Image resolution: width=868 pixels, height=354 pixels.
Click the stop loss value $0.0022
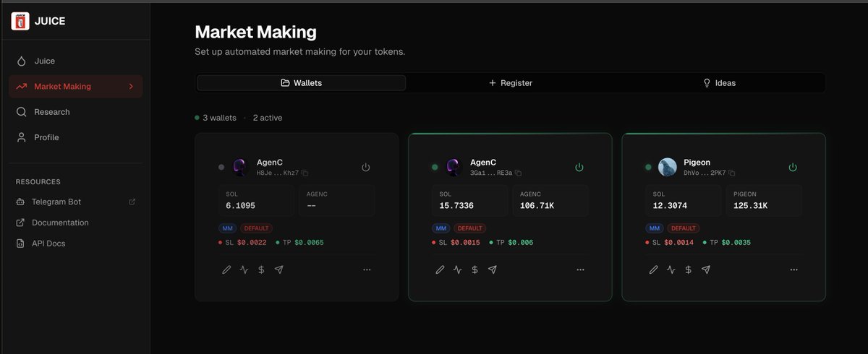[252, 243]
